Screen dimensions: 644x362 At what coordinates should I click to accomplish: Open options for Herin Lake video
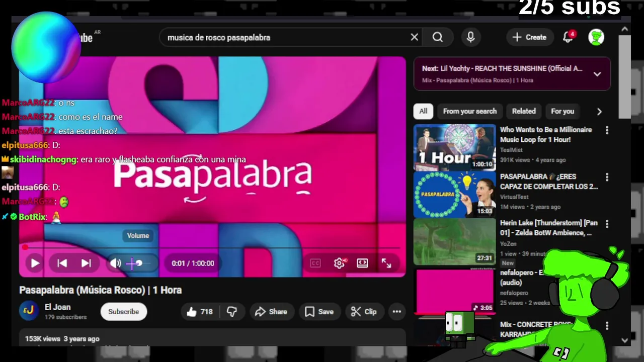(607, 224)
